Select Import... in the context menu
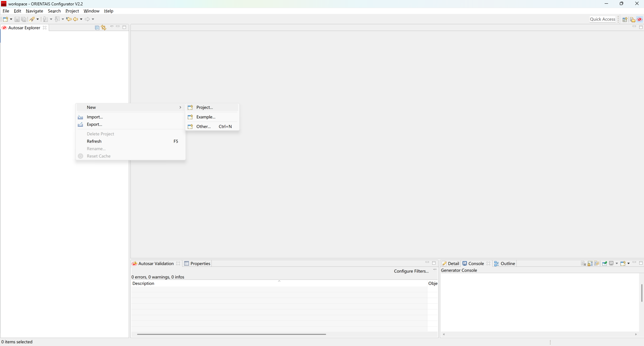The image size is (644, 346). click(95, 117)
